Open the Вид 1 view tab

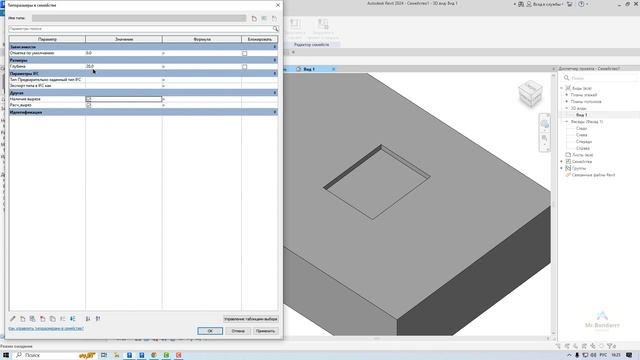309,69
